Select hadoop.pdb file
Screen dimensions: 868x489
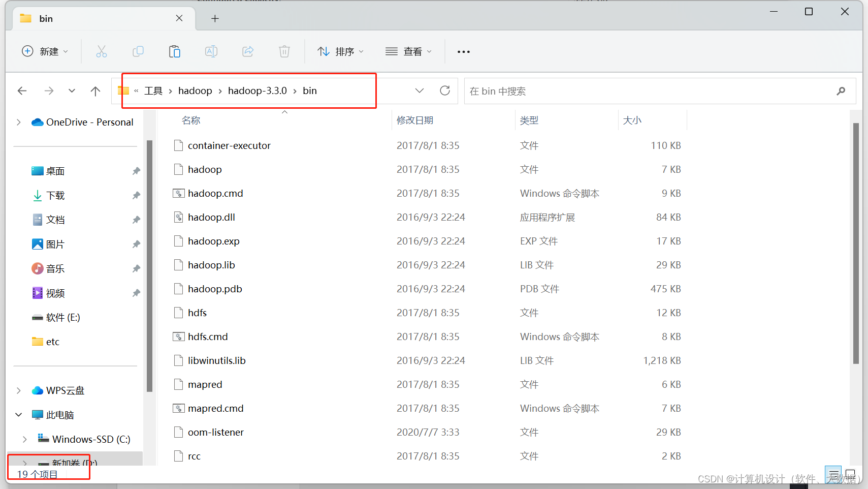[x=215, y=289]
